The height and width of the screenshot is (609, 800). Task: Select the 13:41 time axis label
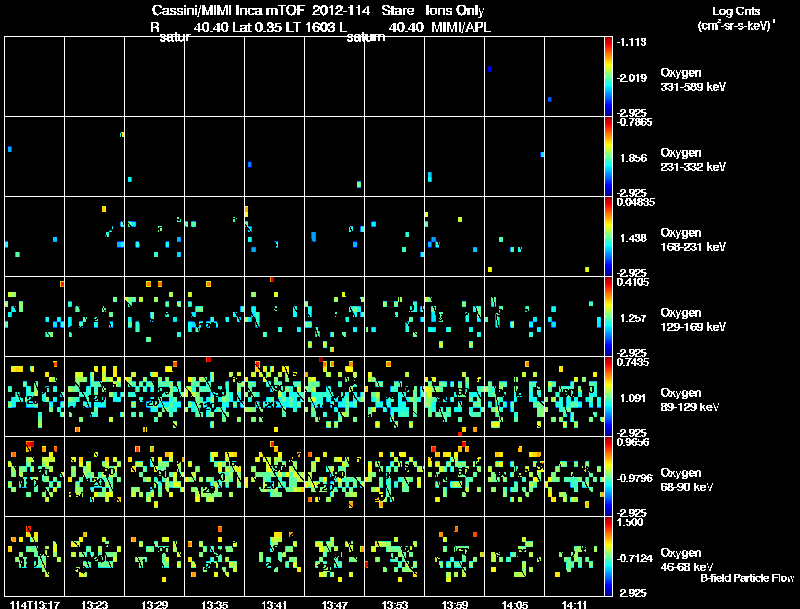(274, 604)
